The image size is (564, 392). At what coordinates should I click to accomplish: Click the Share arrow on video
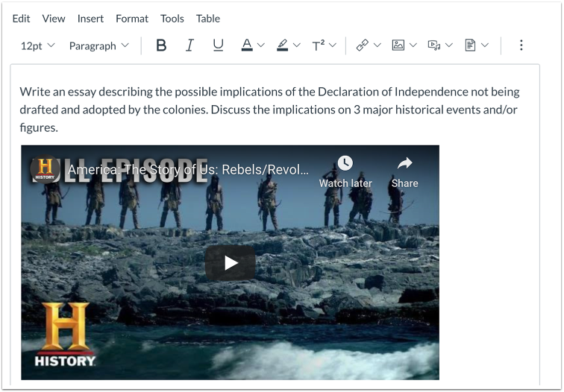coord(404,163)
